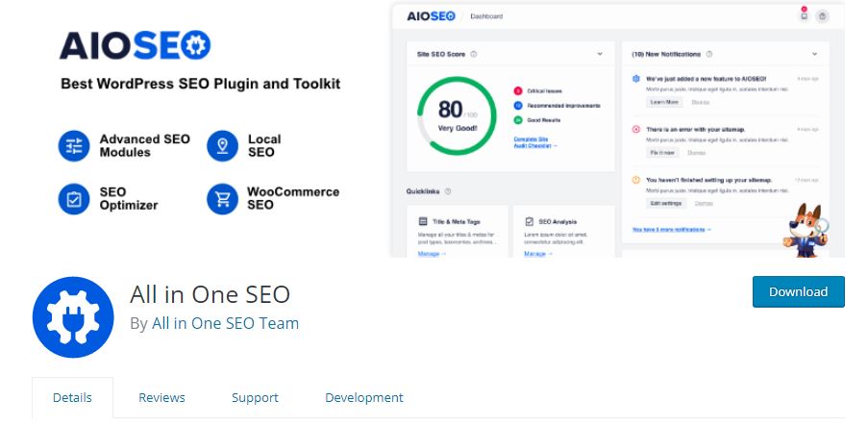This screenshot has height=426, width=868.
Task: Click the SEO Analysis card icon
Action: pyautogui.click(x=529, y=221)
